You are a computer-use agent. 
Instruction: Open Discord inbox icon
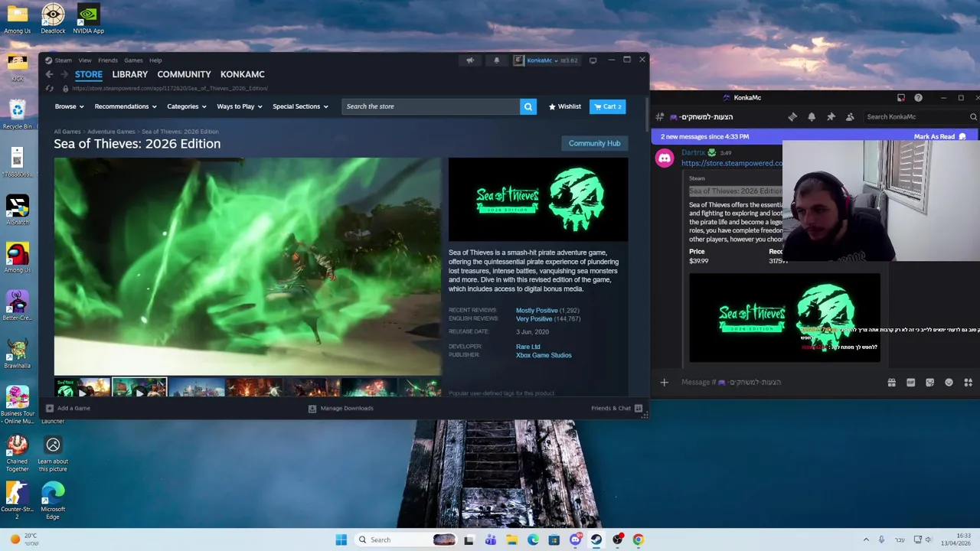click(x=901, y=98)
